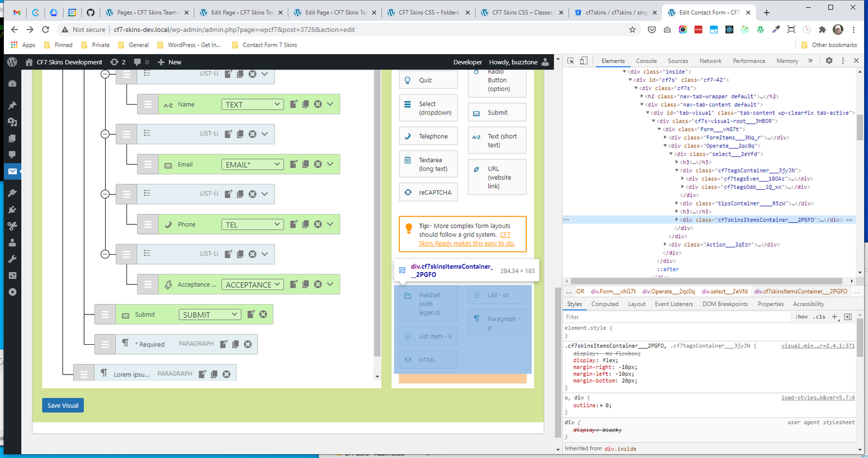Collapse the list-li node above Acceptance

105,254
